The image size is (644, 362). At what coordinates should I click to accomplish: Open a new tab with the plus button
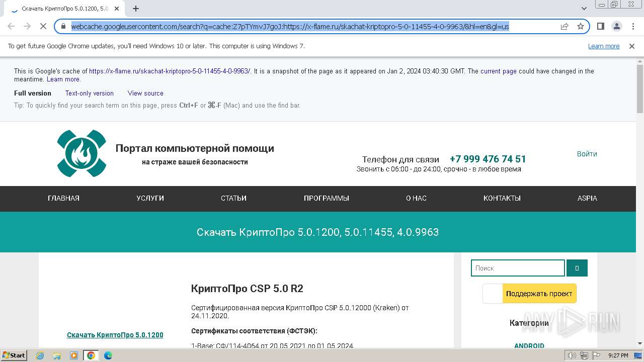[x=136, y=9]
